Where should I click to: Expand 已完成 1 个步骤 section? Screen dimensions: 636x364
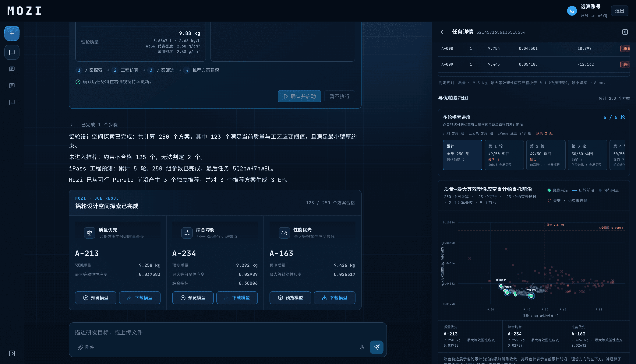[x=94, y=124]
